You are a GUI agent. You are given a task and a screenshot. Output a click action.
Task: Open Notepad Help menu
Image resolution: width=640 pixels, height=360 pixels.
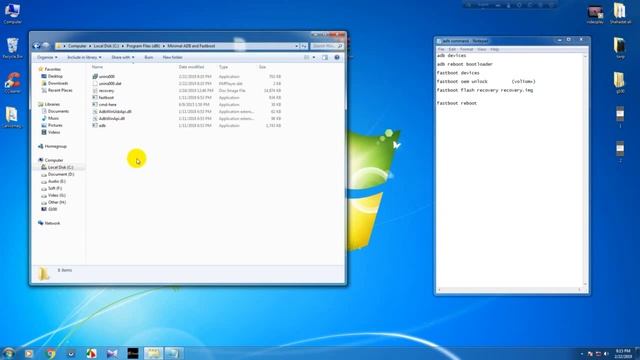(494, 49)
